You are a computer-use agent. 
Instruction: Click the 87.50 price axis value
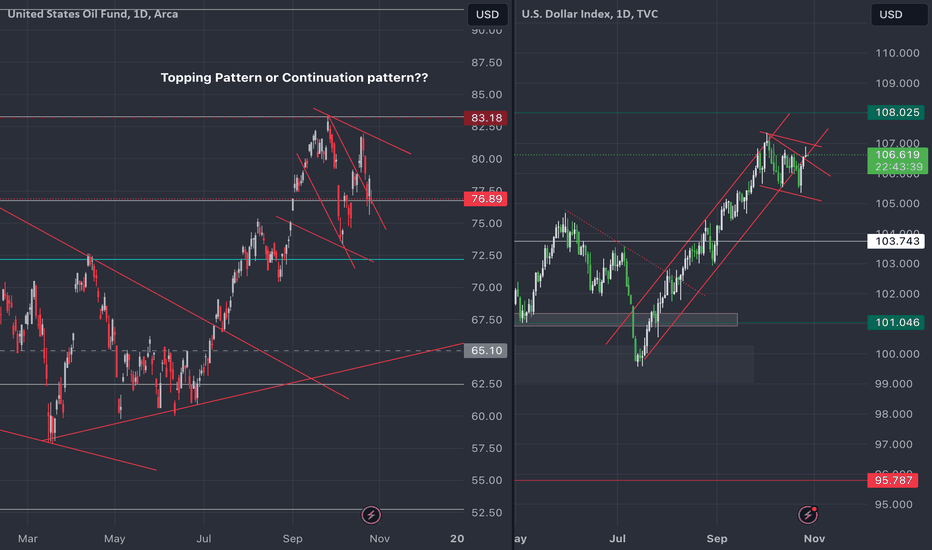pyautogui.click(x=486, y=63)
